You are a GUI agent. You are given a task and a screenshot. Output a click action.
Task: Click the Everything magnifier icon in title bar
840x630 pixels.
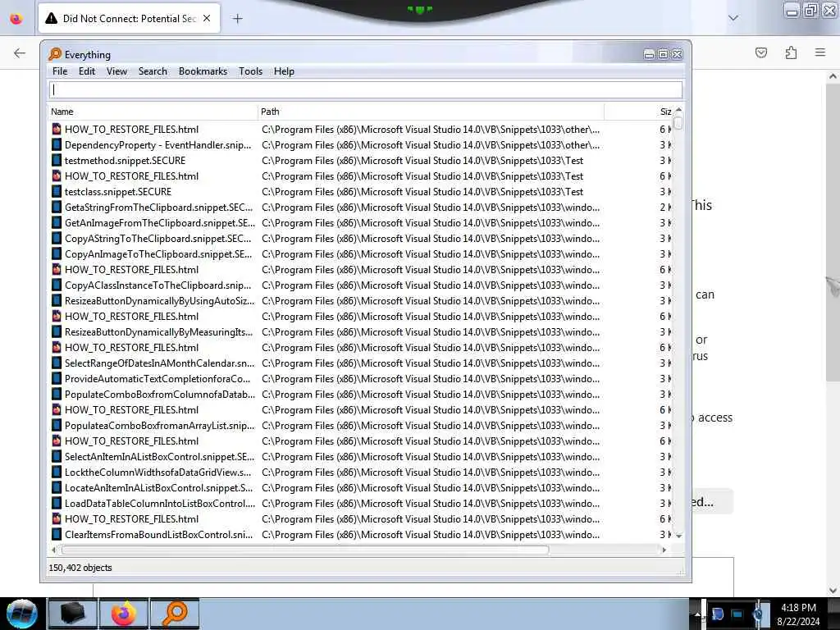coord(55,54)
